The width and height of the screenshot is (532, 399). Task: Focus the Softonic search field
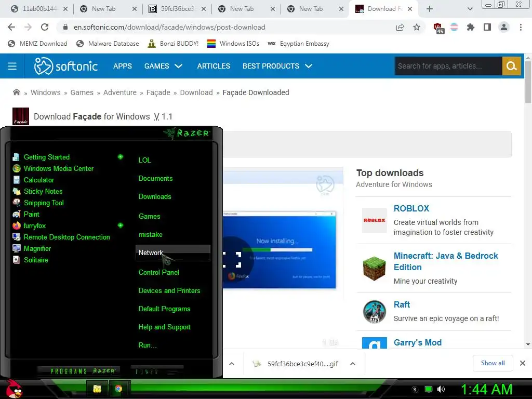(x=448, y=66)
